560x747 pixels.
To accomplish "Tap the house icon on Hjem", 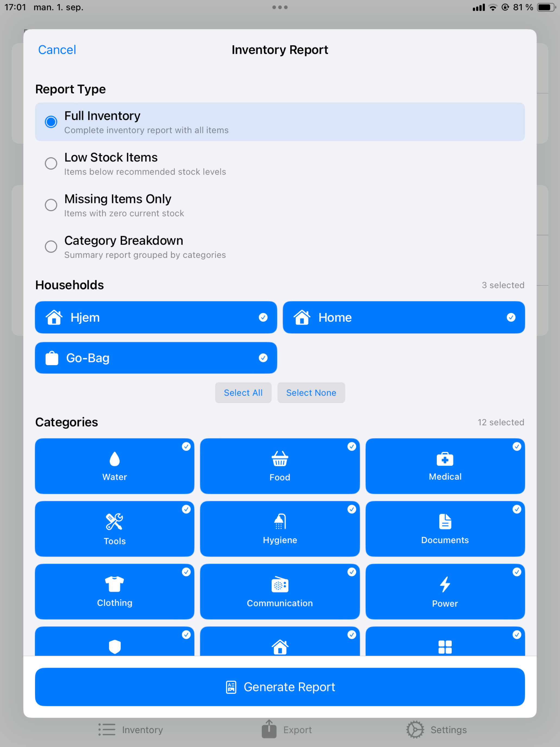I will click(x=54, y=317).
